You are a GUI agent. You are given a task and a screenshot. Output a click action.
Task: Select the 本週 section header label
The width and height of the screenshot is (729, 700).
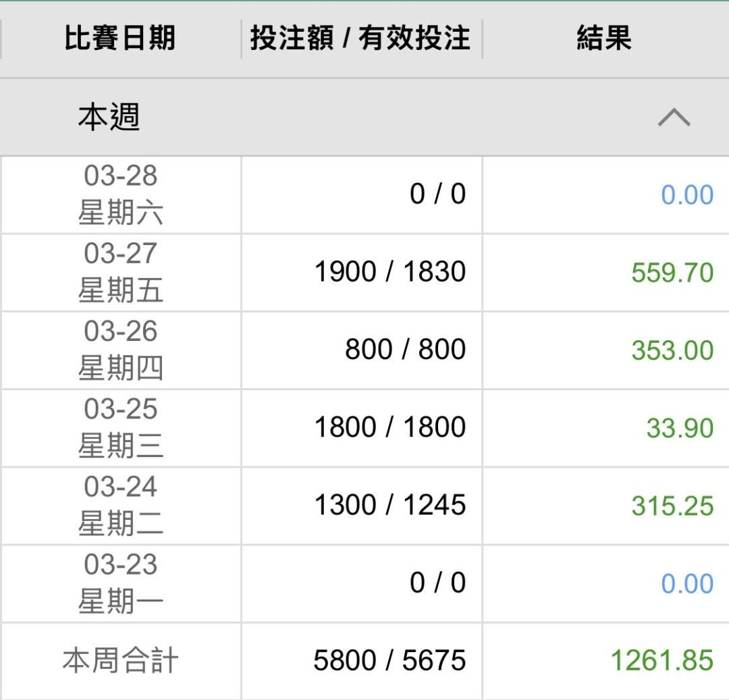click(x=109, y=118)
